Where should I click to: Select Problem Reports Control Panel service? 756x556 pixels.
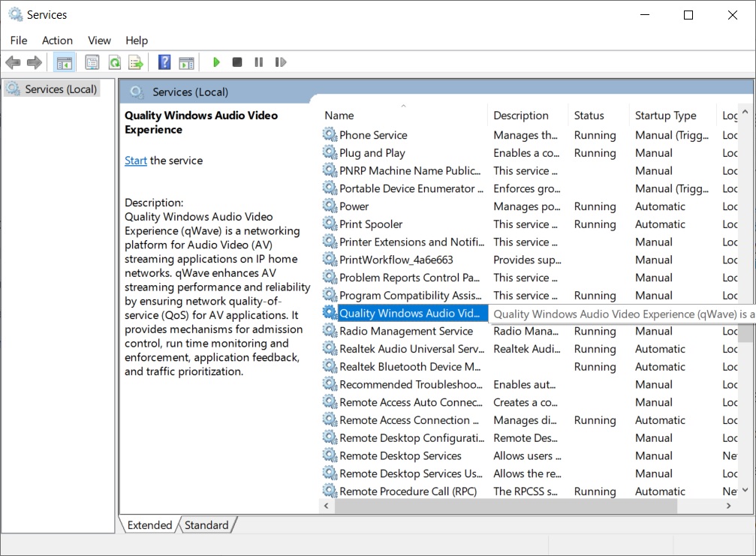pos(529,278)
